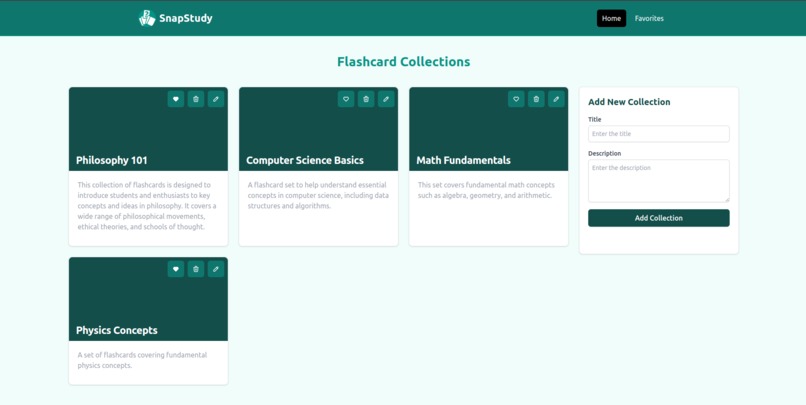The image size is (806, 405).
Task: Switch to the Favorites tab
Action: click(649, 19)
